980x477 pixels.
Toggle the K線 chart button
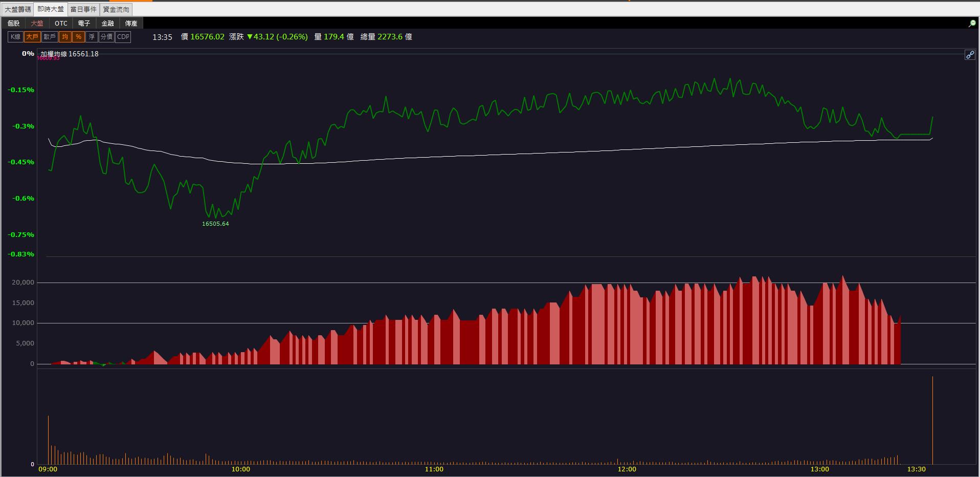(15, 37)
